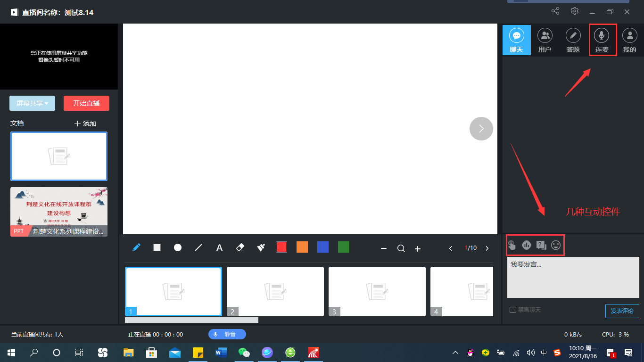The image size is (644, 362).
Task: Open the poll chart interaction icon
Action: pyautogui.click(x=527, y=245)
